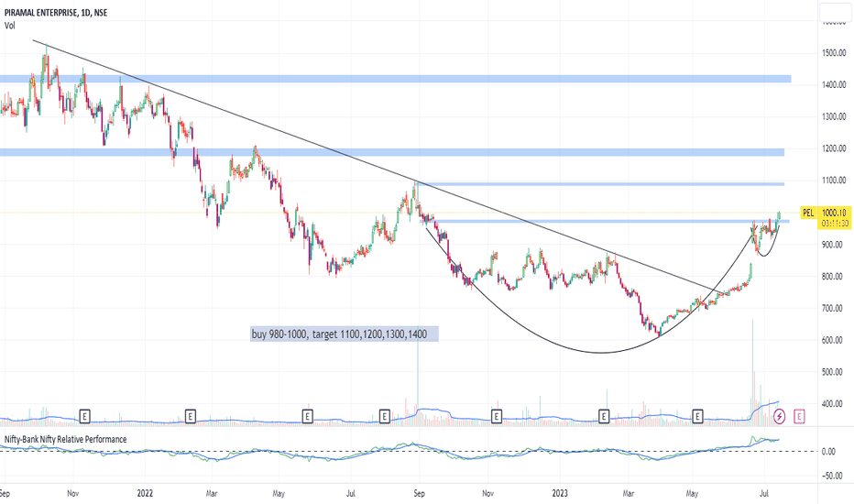This screenshot has height=504, width=854.
Task: Click the Mar label right of 2022
Action: coord(212,494)
